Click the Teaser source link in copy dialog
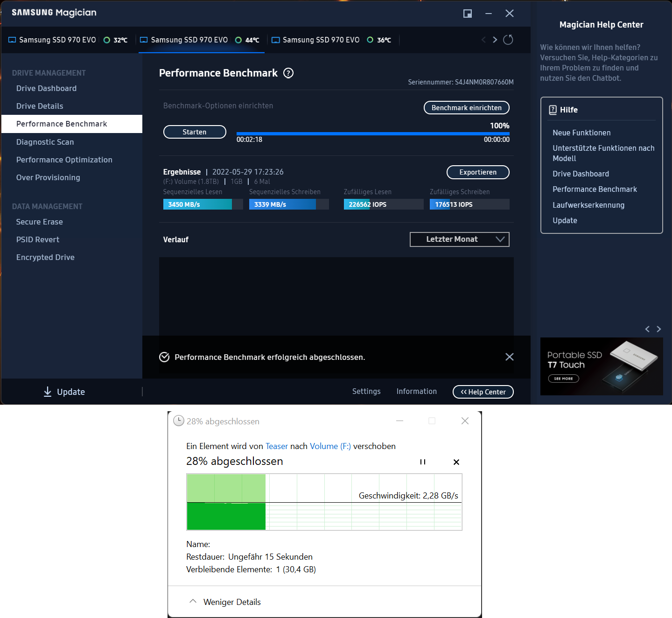672x618 pixels. click(277, 446)
